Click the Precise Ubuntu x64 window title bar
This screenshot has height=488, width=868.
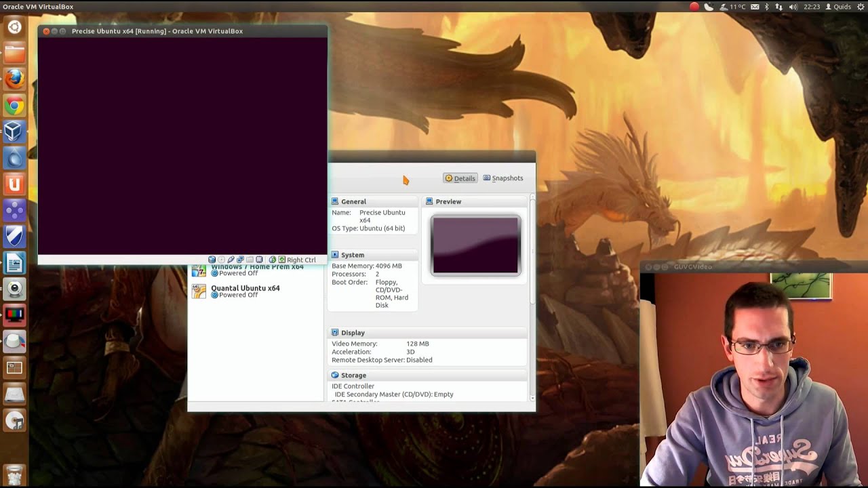point(182,31)
